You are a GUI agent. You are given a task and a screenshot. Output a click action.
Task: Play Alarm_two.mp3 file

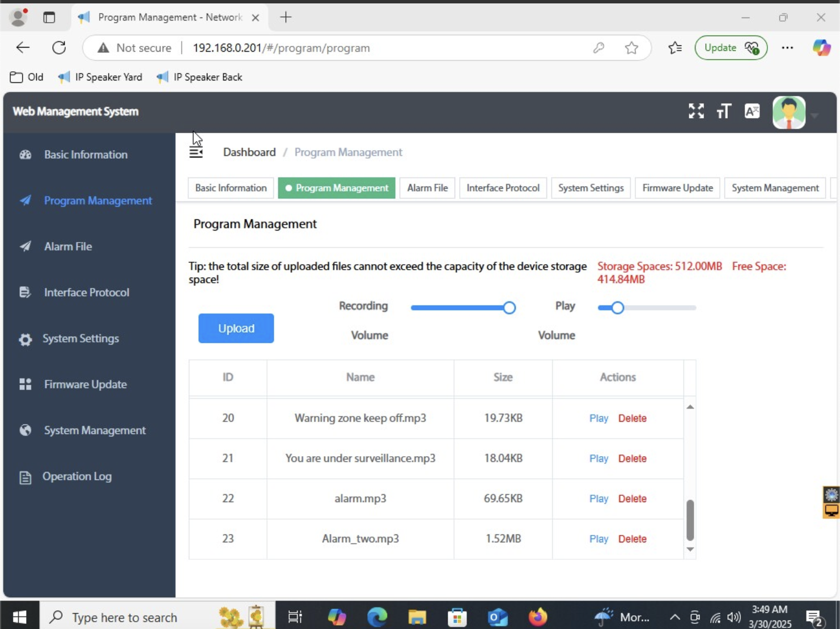coord(599,539)
